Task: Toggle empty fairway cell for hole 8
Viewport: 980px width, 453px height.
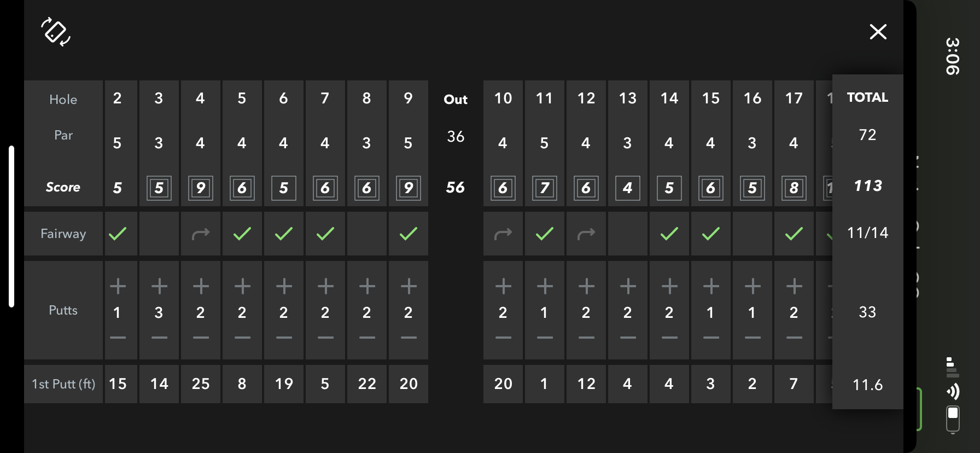Action: tap(367, 234)
